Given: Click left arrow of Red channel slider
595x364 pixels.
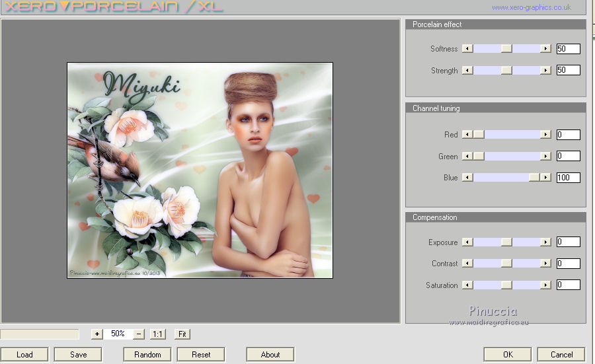Looking at the screenshot, I should [x=467, y=135].
